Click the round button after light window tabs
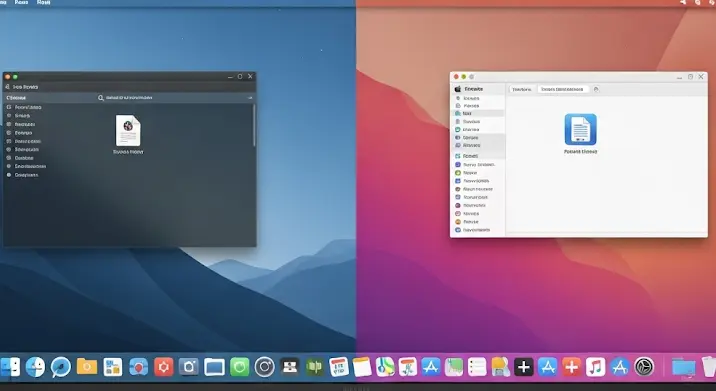 596,90
